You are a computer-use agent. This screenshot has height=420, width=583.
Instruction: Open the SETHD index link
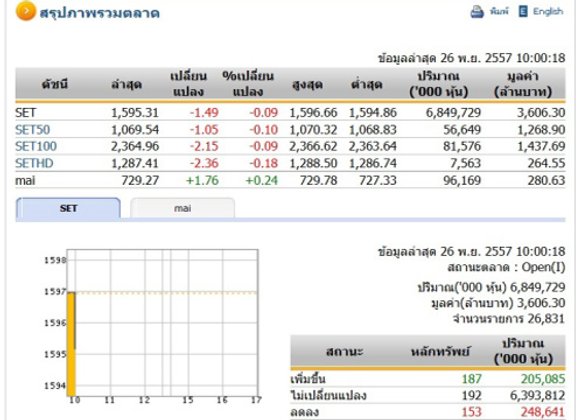pyautogui.click(x=34, y=163)
